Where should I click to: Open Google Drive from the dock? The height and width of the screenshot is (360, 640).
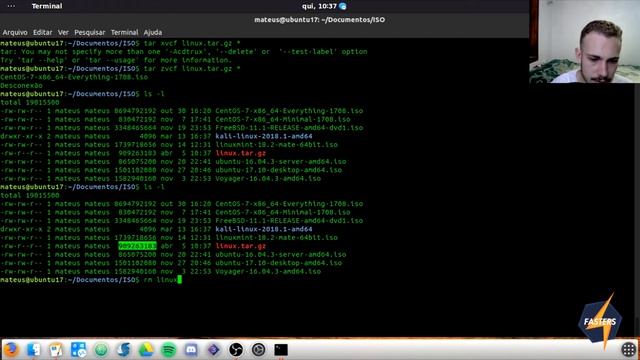tap(146, 349)
